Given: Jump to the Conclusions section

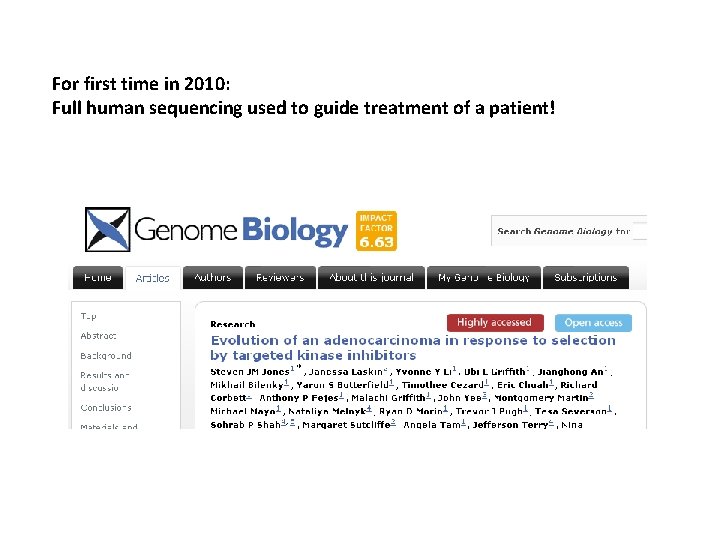Looking at the screenshot, I should pos(106,407).
